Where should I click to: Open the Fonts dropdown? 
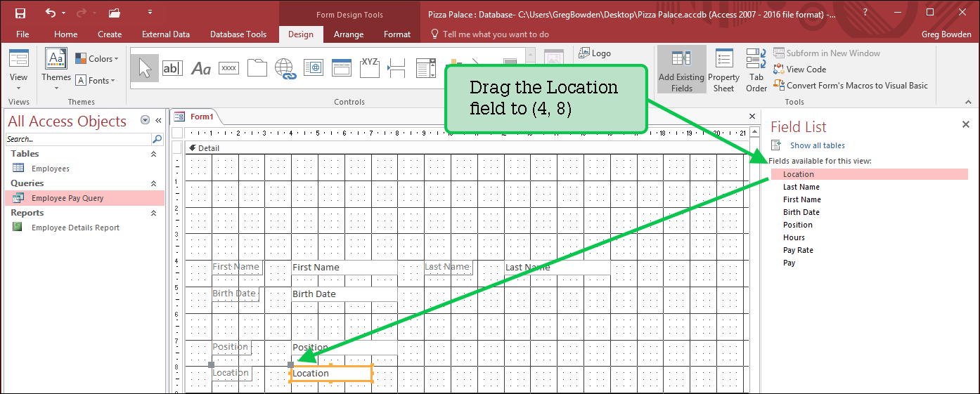click(x=95, y=80)
